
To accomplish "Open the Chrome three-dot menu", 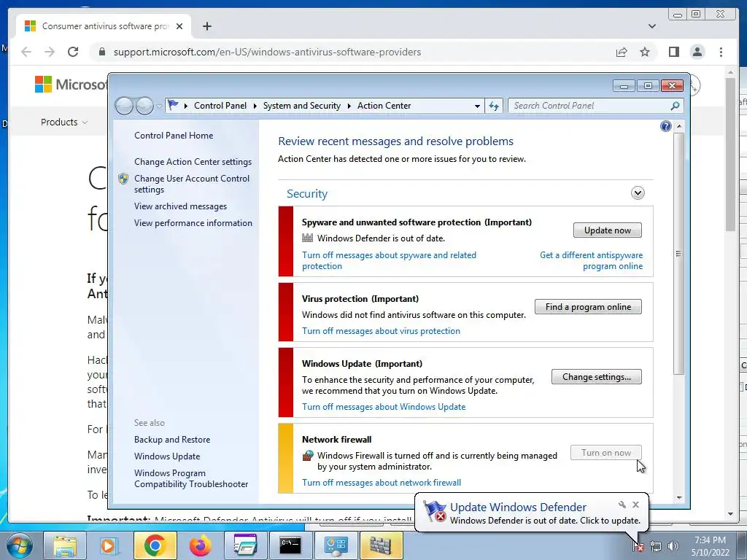I will (x=721, y=52).
